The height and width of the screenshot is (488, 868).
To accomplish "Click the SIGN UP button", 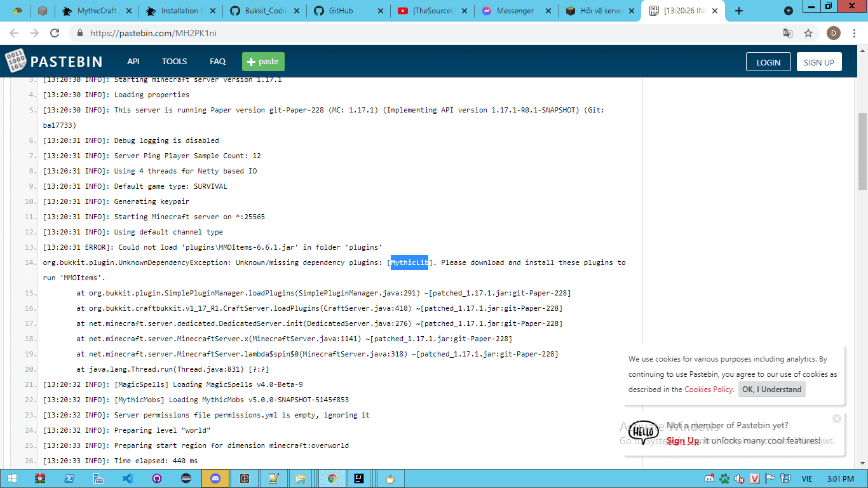I will pyautogui.click(x=819, y=62).
